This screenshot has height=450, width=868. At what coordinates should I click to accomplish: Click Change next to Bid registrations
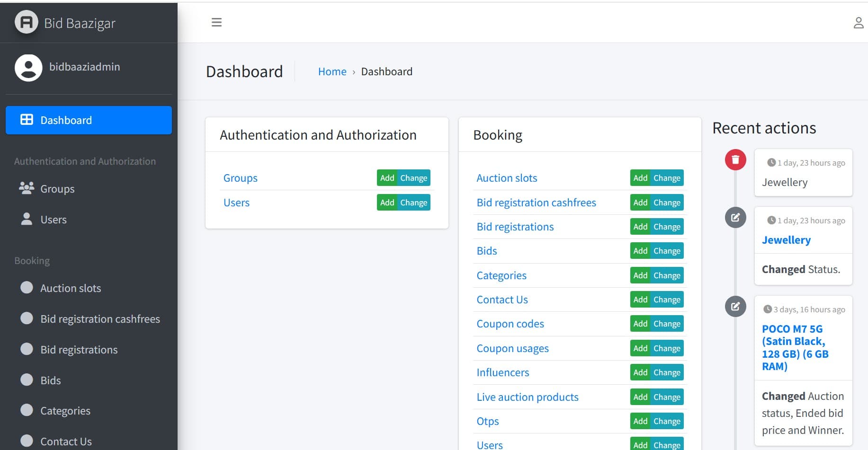pyautogui.click(x=667, y=227)
